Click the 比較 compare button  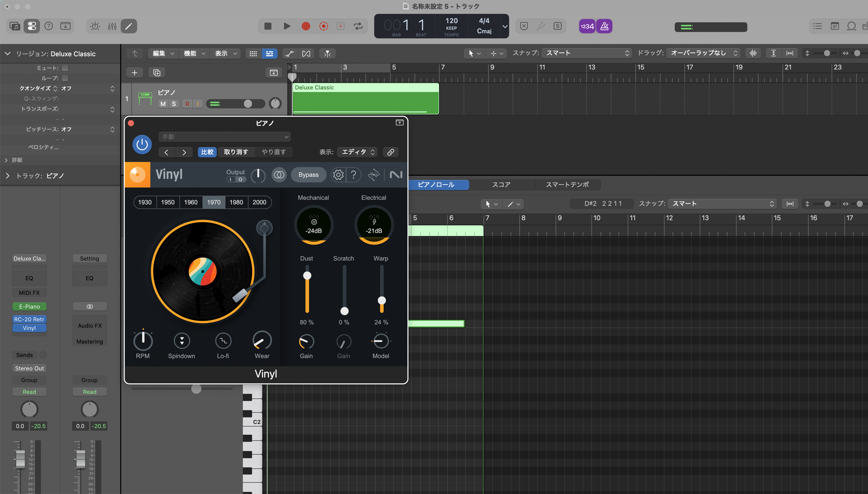(207, 152)
